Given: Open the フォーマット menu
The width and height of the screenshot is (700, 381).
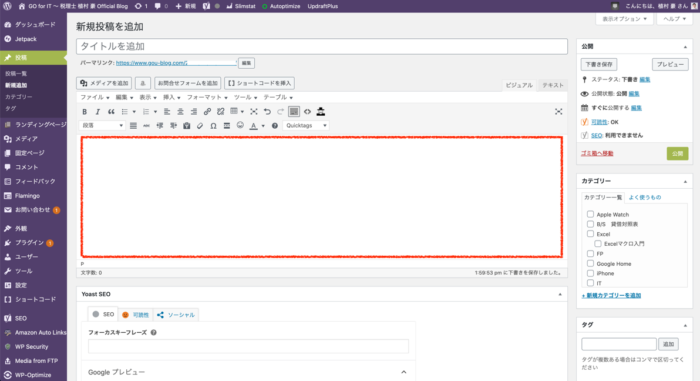Looking at the screenshot, I should 207,97.
